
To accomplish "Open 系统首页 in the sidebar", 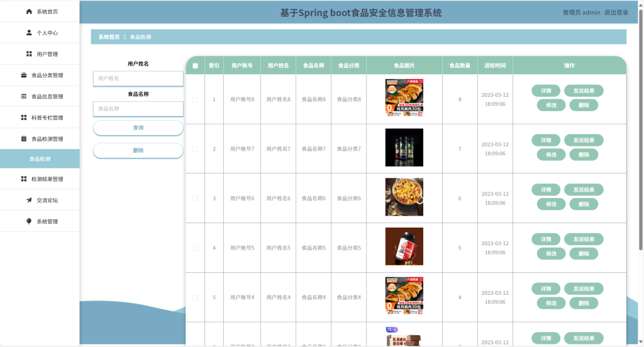I will [x=40, y=11].
